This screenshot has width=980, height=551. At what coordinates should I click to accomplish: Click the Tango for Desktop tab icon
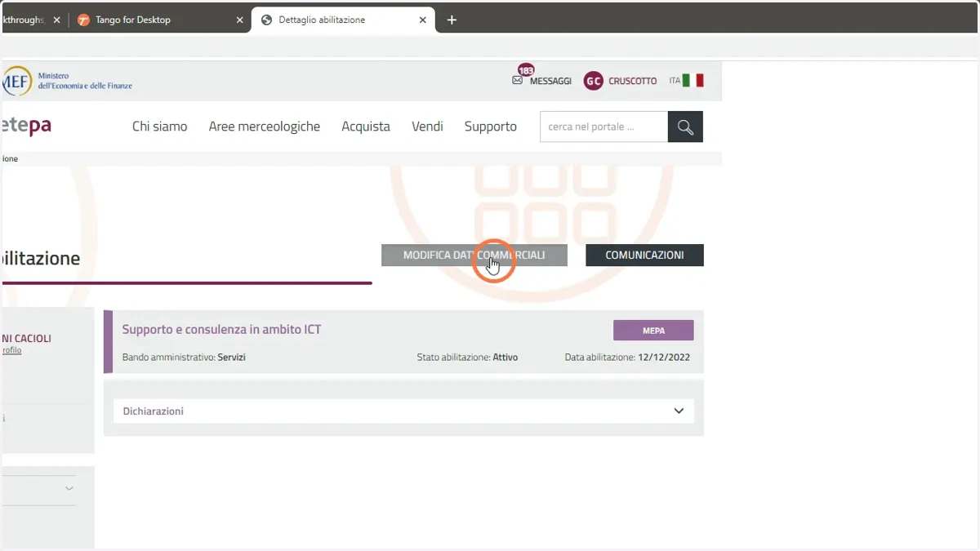point(83,20)
